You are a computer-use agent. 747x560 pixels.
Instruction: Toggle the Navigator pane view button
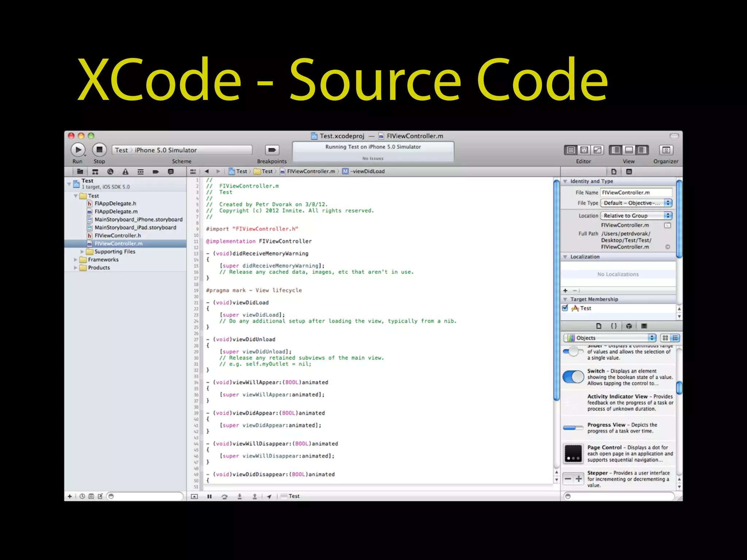coord(616,150)
